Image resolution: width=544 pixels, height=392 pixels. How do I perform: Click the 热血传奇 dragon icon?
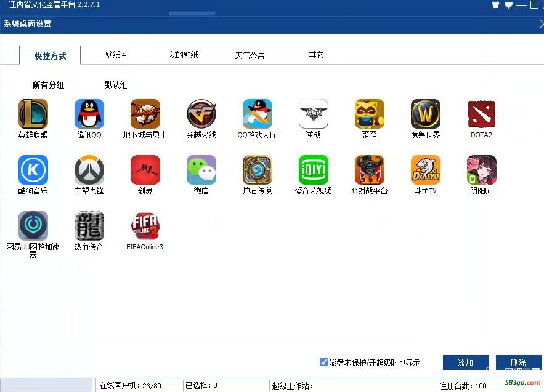pyautogui.click(x=89, y=226)
